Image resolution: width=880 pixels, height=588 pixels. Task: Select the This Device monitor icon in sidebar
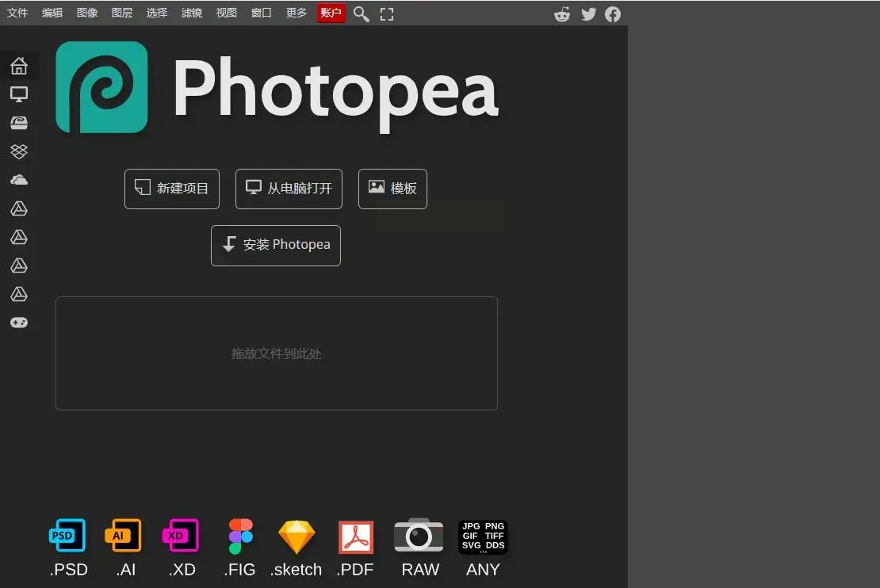pos(19,94)
